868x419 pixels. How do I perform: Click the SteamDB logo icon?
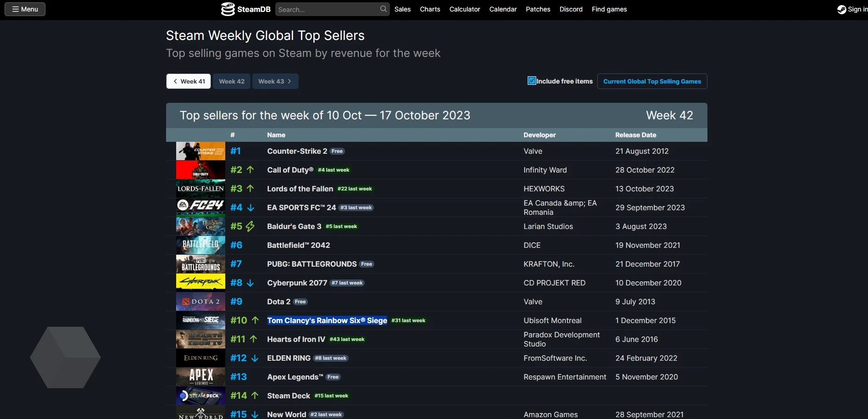pyautogui.click(x=228, y=9)
